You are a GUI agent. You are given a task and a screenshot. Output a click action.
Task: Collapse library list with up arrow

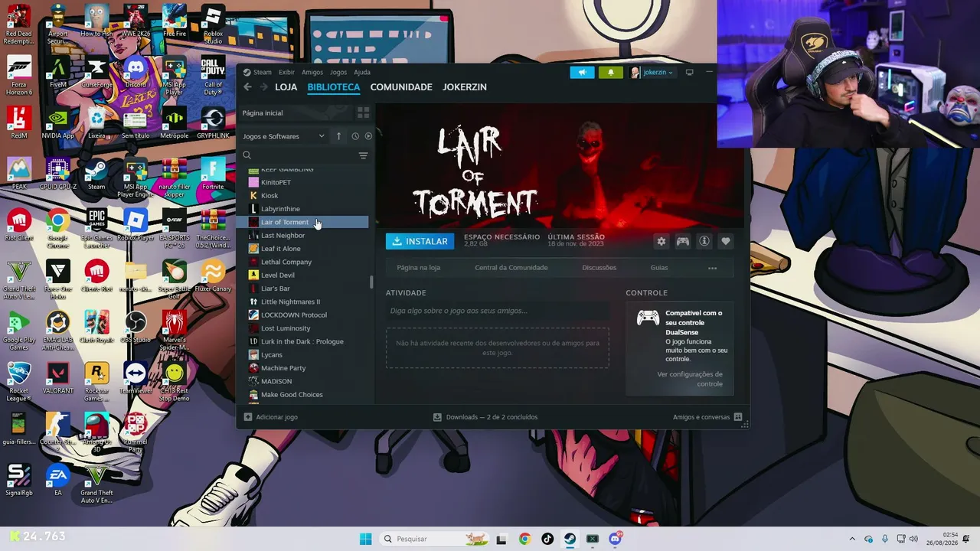coord(338,136)
